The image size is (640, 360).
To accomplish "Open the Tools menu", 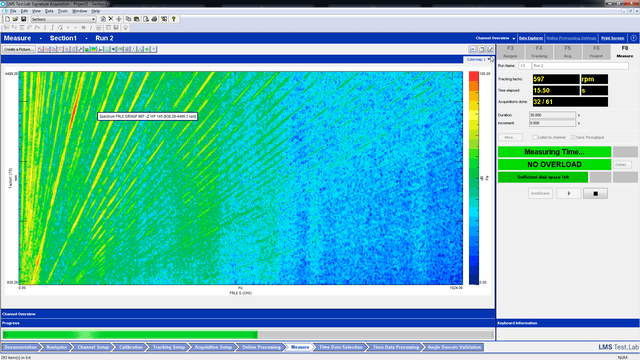I will point(62,11).
